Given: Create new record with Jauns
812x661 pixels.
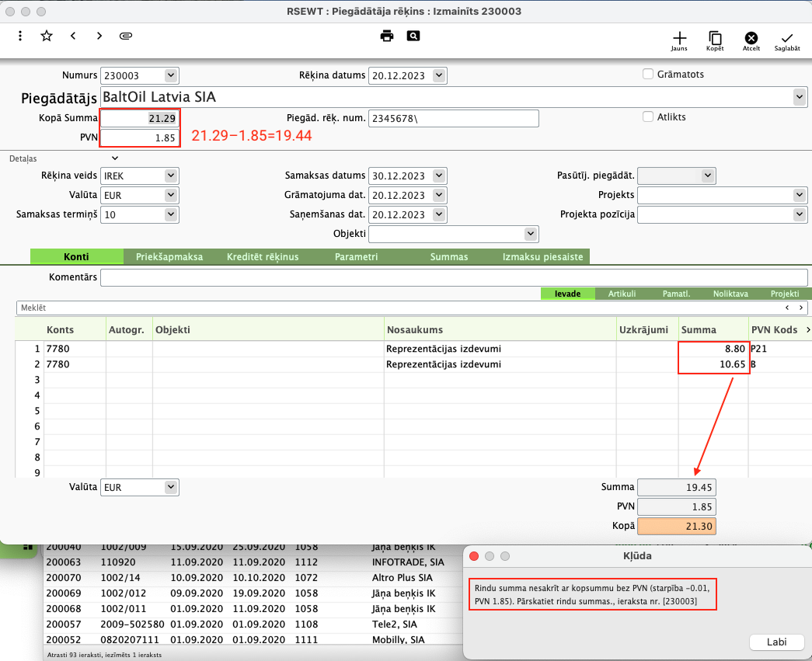Looking at the screenshot, I should coord(679,41).
